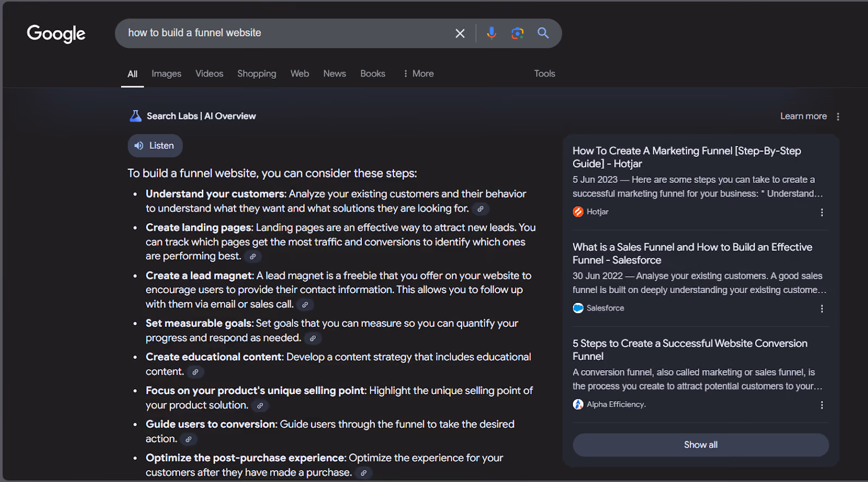Click Hotjar snippet dated 5 Jun 2023
The width and height of the screenshot is (868, 482).
click(698, 187)
